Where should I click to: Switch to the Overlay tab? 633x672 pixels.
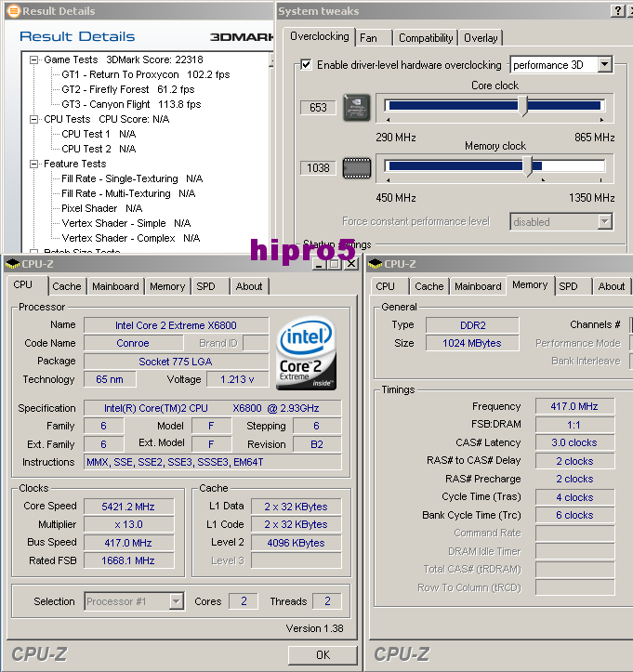[x=481, y=38]
